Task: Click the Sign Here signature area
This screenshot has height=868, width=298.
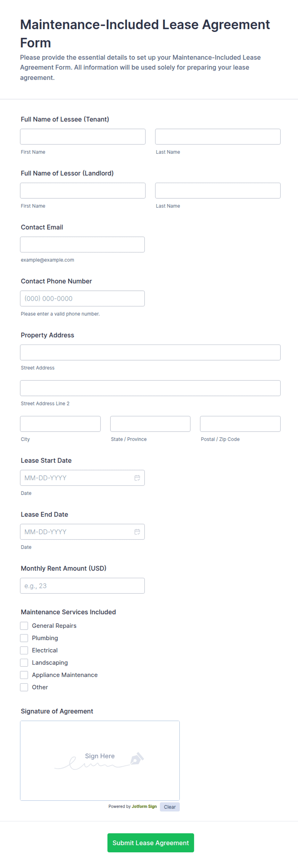Action: 100,760
